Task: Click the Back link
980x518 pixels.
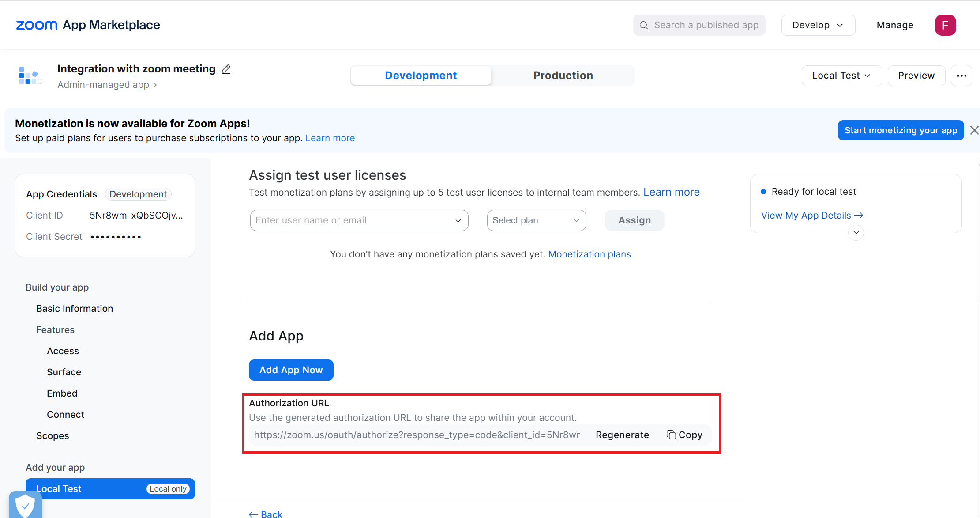Action: 266,514
